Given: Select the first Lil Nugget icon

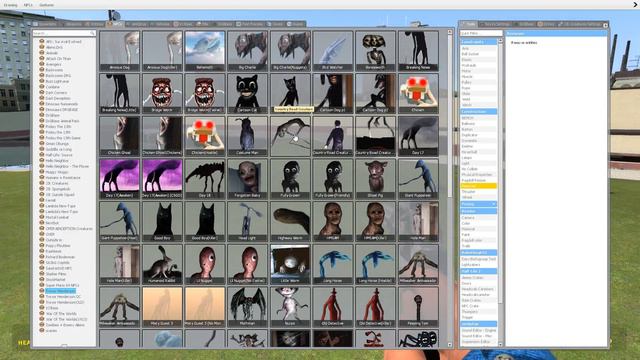Looking at the screenshot, I should (x=204, y=264).
